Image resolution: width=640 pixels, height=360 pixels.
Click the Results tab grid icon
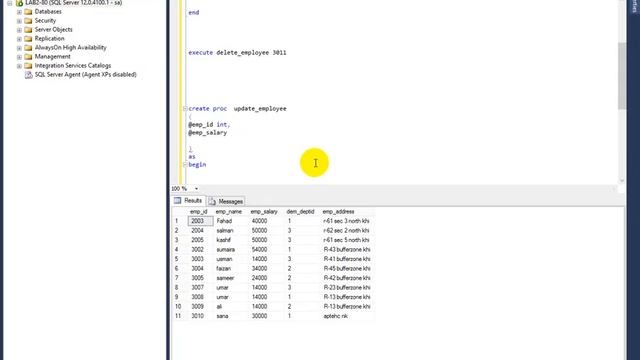click(178, 200)
